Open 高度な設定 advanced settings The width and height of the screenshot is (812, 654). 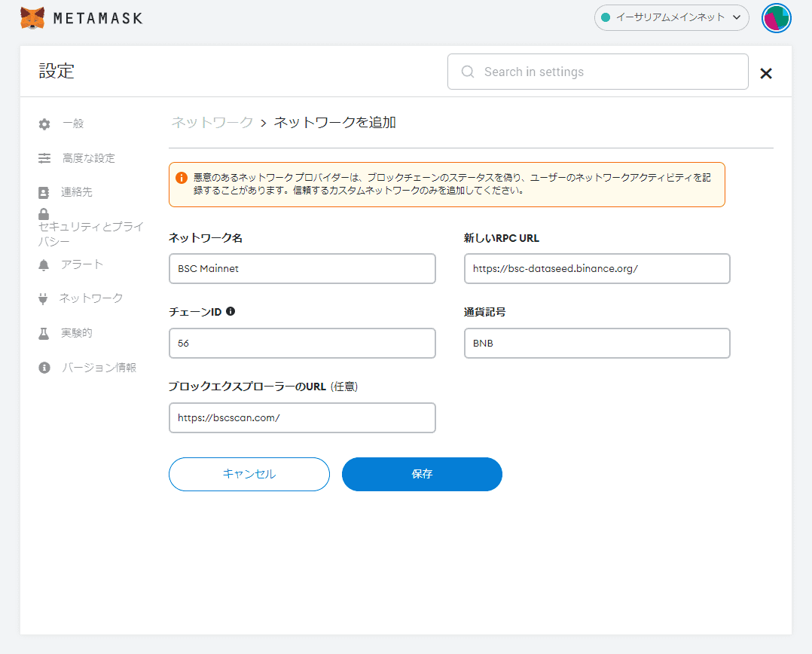[89, 158]
